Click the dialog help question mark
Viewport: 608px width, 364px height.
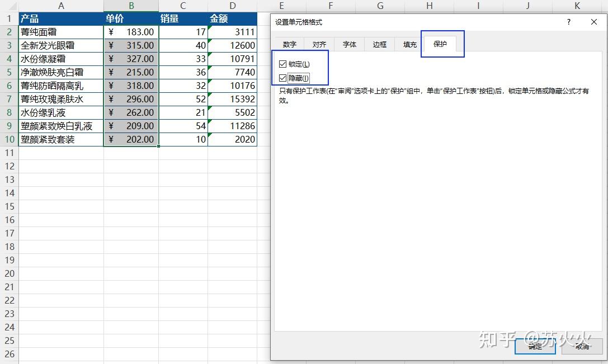(x=568, y=22)
